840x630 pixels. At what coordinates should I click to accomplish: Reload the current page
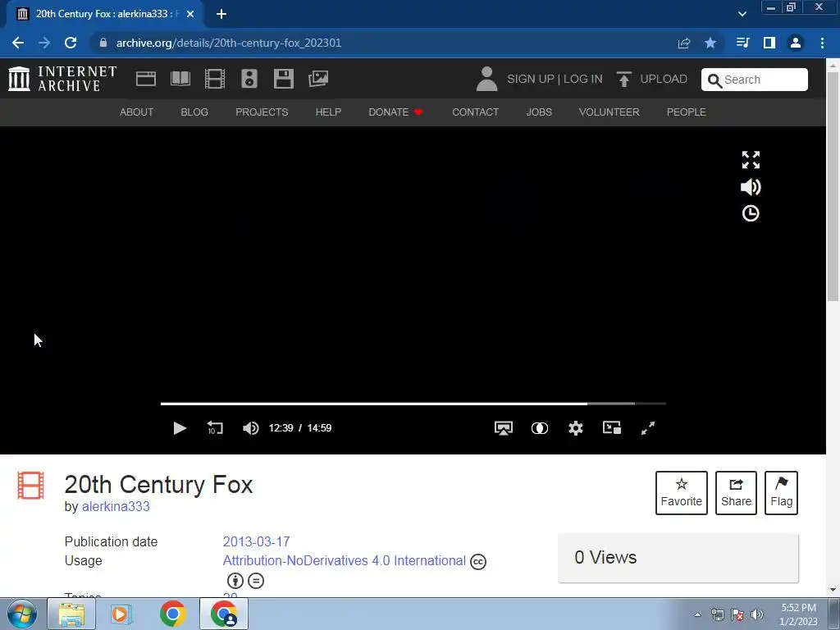(x=71, y=43)
